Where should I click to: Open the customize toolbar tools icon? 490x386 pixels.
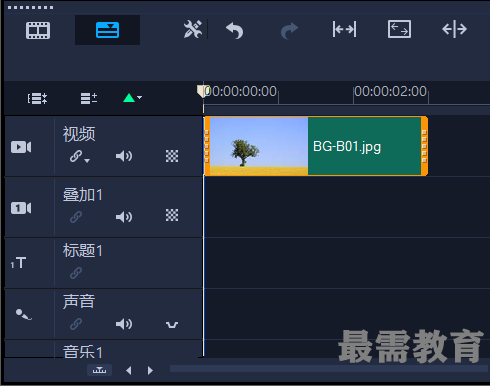click(193, 29)
